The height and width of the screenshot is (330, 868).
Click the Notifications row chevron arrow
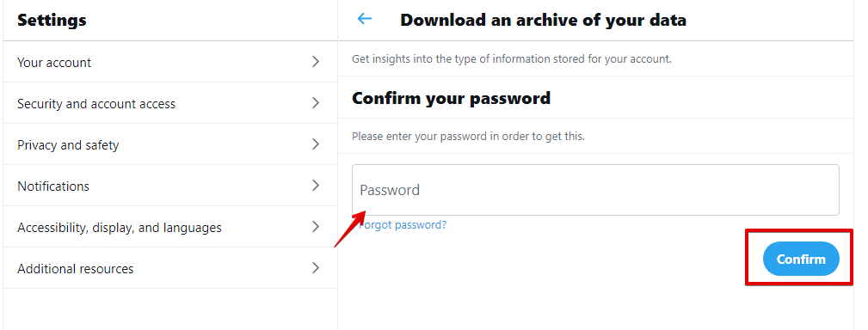316,185
